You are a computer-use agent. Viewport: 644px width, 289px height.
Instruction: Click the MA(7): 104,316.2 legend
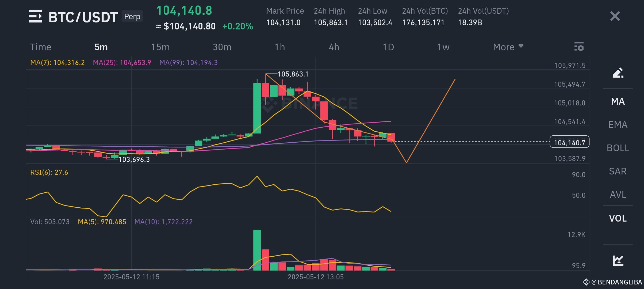pyautogui.click(x=57, y=63)
